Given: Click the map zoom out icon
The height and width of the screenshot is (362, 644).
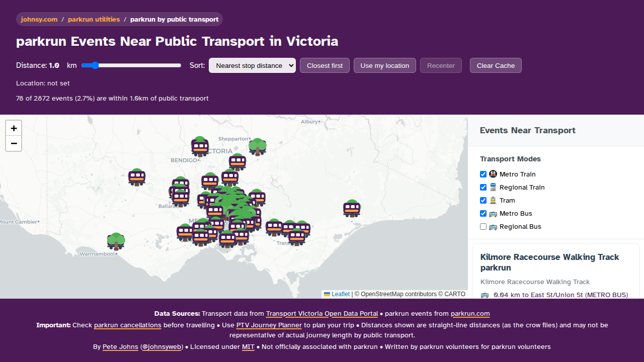Looking at the screenshot, I should (14, 144).
